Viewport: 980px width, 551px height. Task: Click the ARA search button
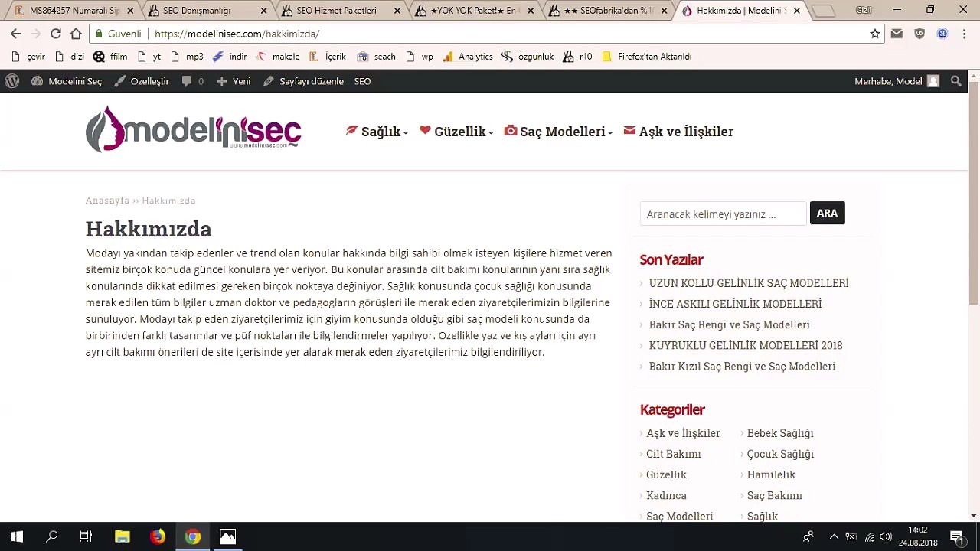pos(827,214)
